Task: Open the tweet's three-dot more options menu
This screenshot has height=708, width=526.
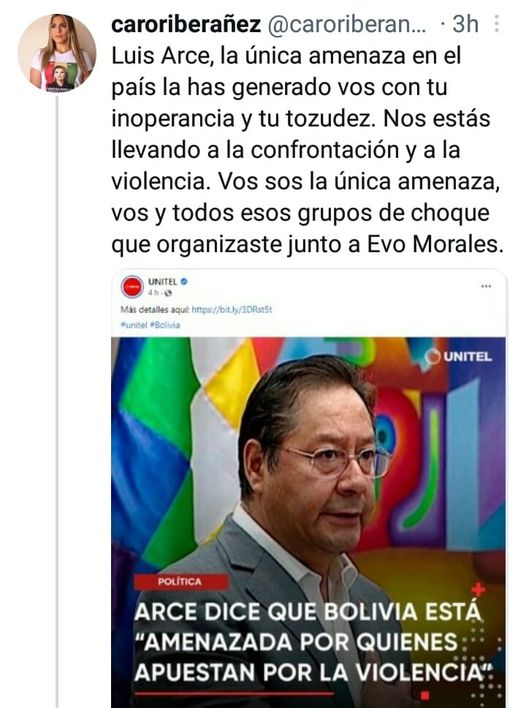Action: (x=497, y=24)
